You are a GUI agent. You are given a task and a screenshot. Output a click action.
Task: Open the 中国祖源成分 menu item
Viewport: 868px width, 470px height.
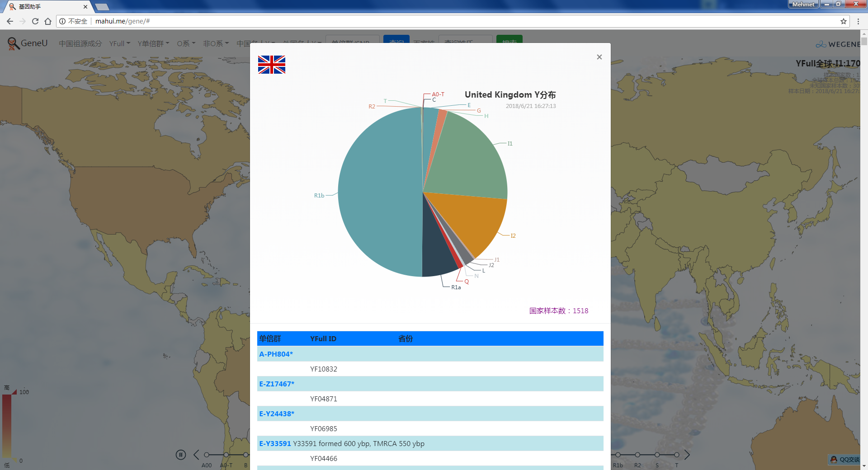coord(80,43)
